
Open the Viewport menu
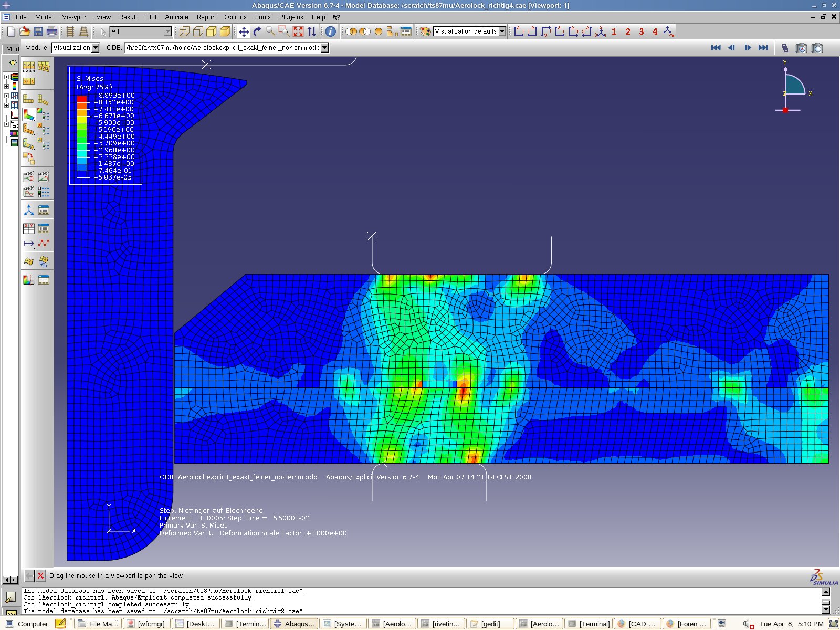coord(75,17)
